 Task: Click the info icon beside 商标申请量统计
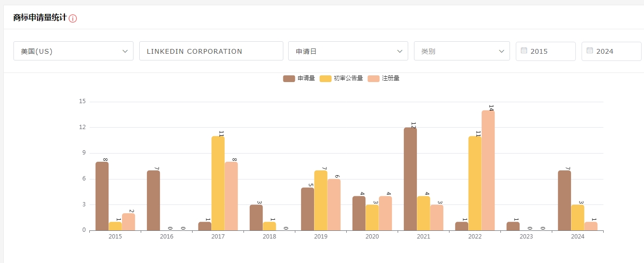pos(73,19)
